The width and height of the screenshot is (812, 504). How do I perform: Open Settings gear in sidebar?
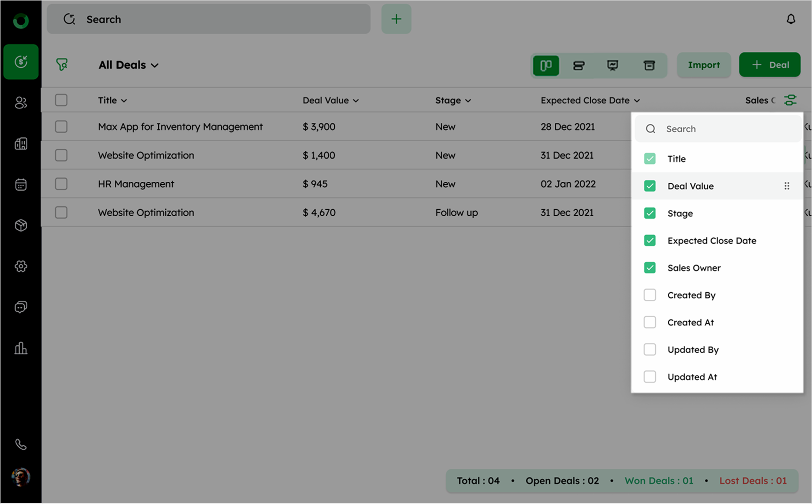21,266
